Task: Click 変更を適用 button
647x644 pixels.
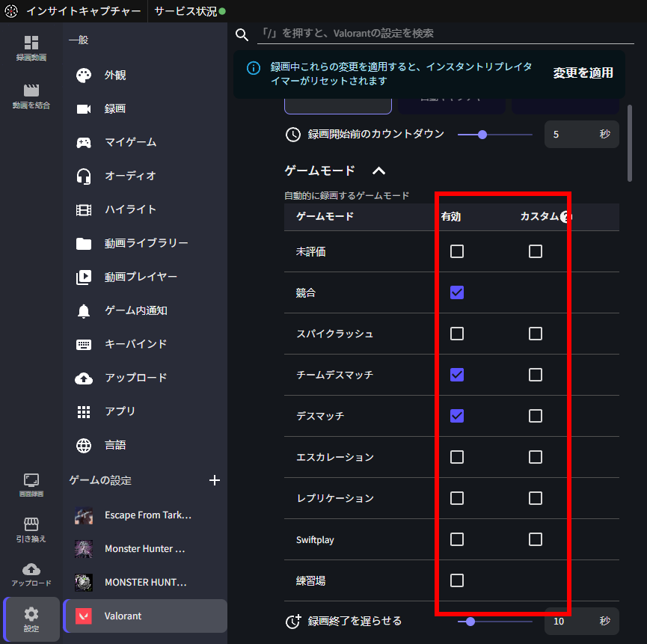Action: tap(583, 73)
